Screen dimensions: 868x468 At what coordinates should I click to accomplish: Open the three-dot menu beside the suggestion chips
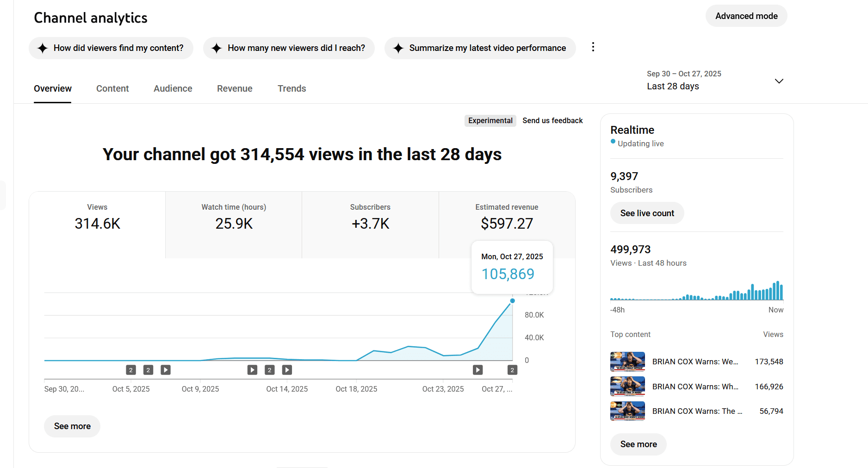593,47
